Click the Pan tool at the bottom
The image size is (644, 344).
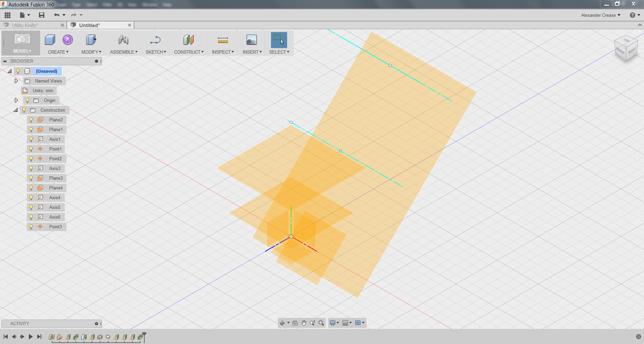[303, 323]
